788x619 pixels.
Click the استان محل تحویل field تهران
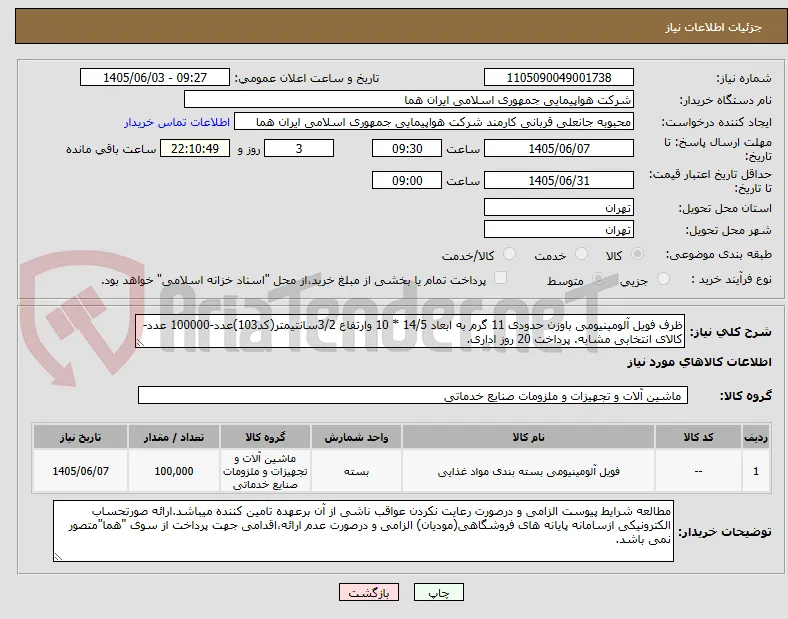pyautogui.click(x=559, y=208)
